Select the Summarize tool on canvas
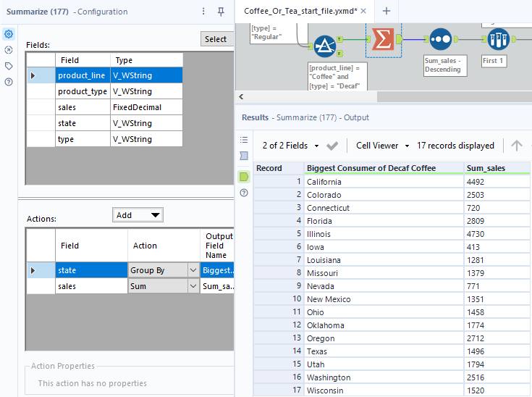The width and height of the screenshot is (532, 397). tap(383, 39)
